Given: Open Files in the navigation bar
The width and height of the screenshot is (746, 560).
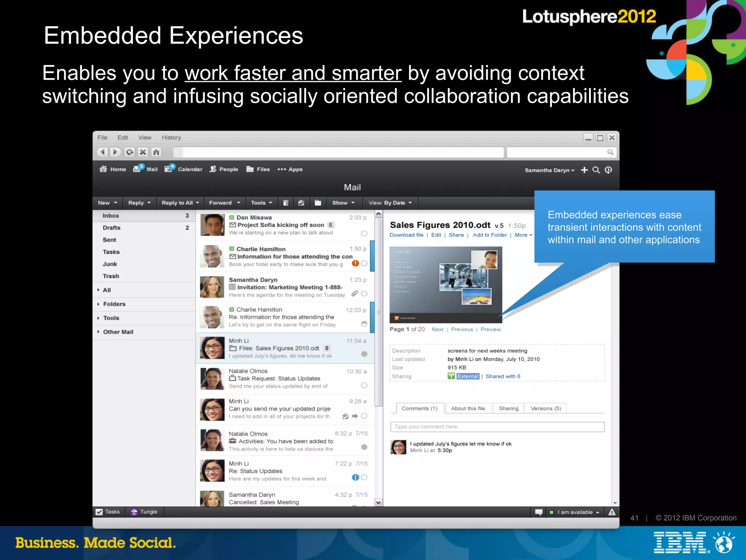Looking at the screenshot, I should point(258,169).
